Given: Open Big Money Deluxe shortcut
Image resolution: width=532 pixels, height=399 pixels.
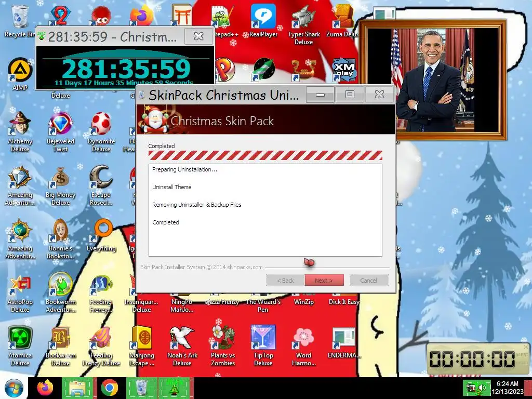Looking at the screenshot, I should [x=60, y=185].
